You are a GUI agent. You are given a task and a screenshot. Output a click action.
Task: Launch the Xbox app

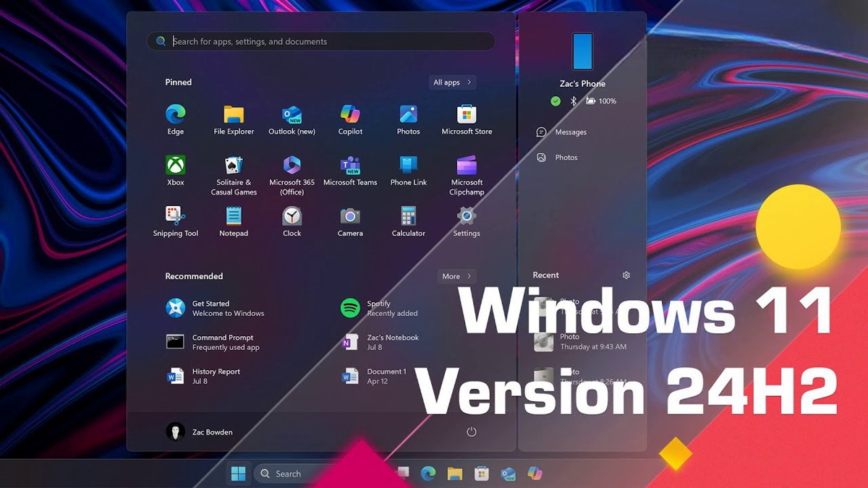176,171
